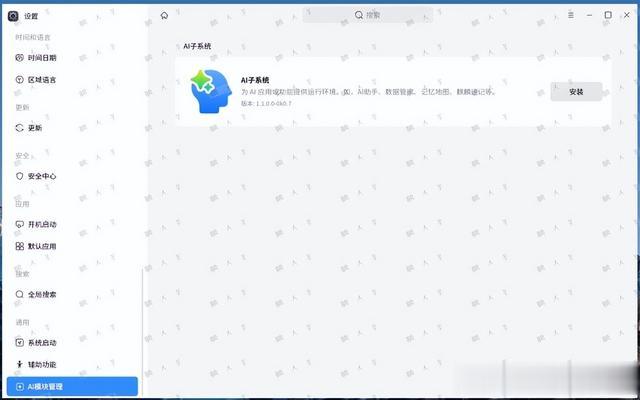Click the settings app icon beside 设置
This screenshot has height=400, width=640.
point(13,16)
